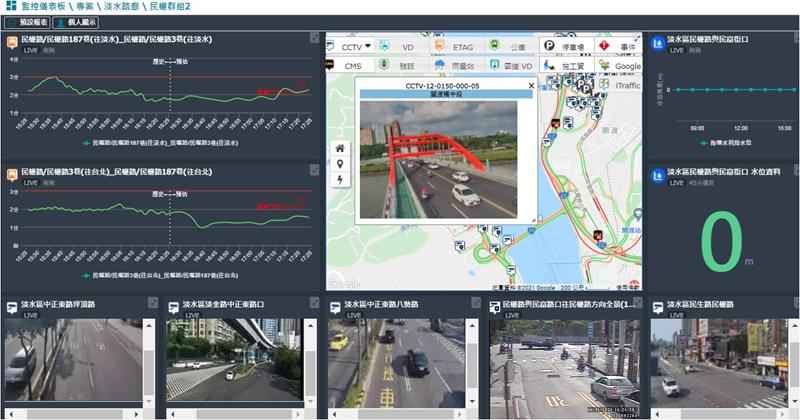Viewport: 800px width, 420px height.
Task: Switch to the 個人顯示 tab
Action: pos(76,21)
